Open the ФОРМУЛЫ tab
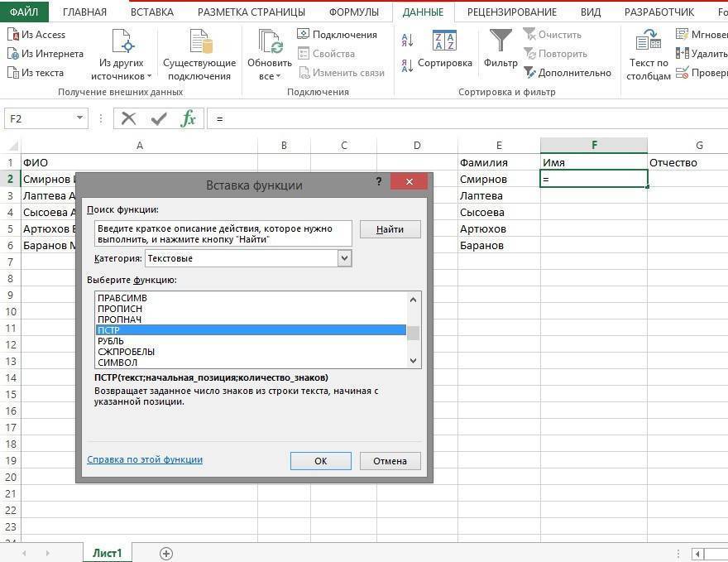The image size is (728, 562). pos(354,12)
